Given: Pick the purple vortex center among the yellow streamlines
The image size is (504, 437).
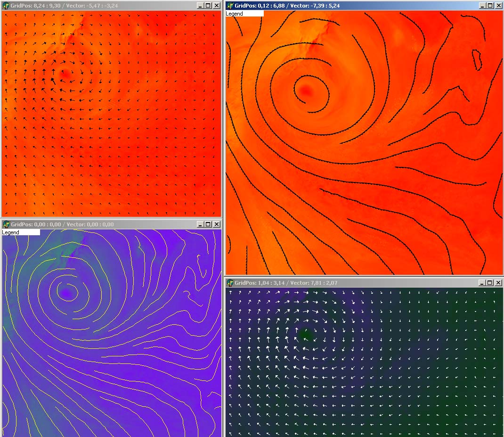Looking at the screenshot, I should 66,293.
